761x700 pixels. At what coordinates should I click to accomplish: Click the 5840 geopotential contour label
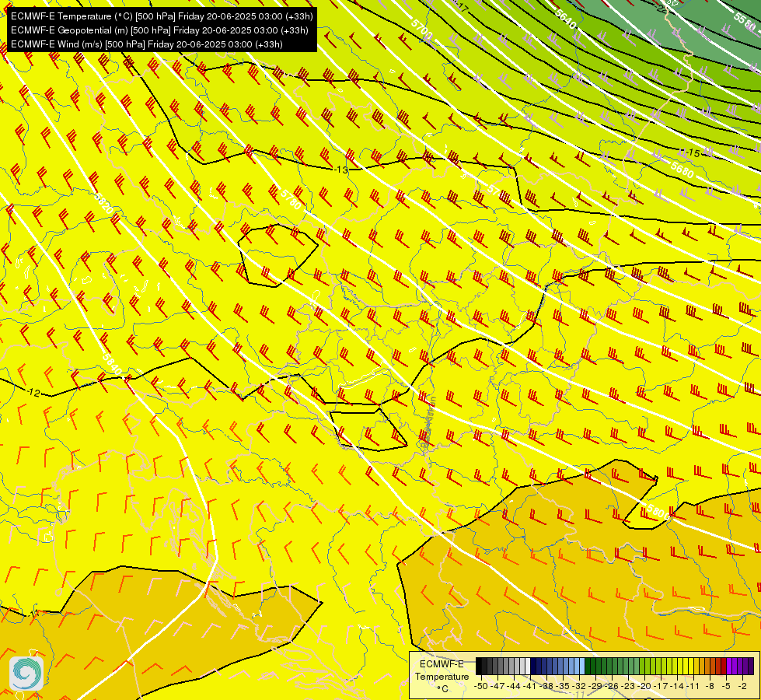112,363
